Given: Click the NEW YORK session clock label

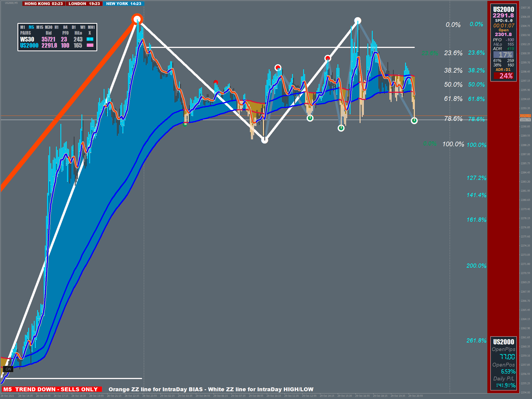Looking at the screenshot, I should [x=124, y=4].
